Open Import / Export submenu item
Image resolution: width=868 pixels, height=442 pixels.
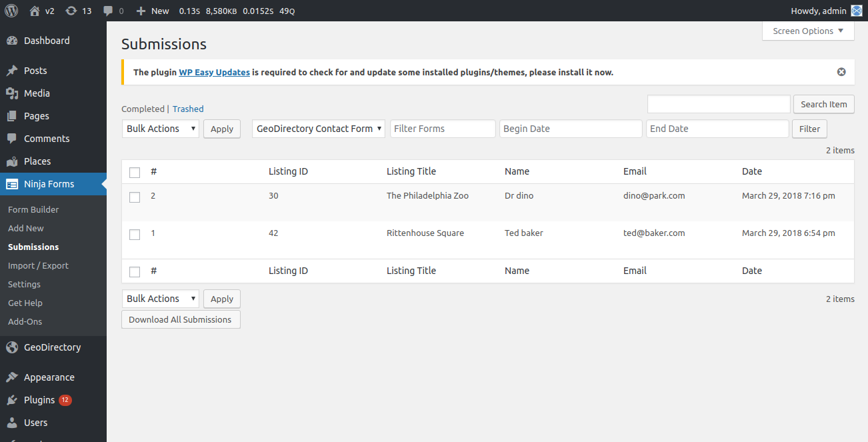[38, 265]
